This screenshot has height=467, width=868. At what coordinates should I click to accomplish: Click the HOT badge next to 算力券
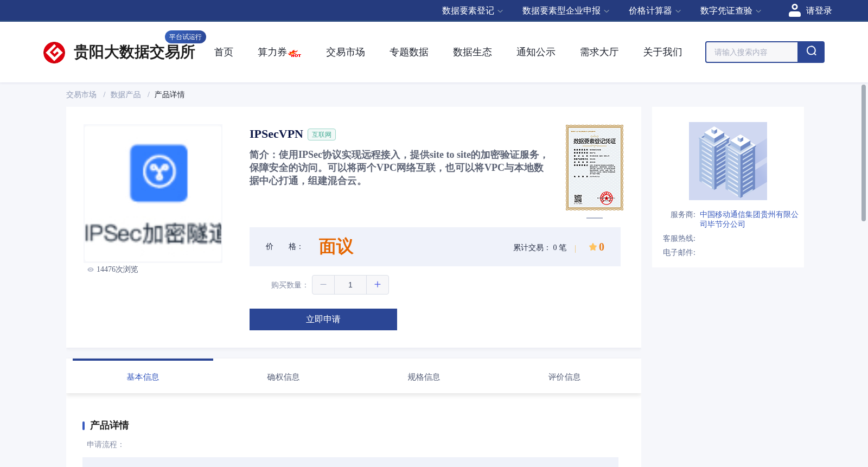pos(295,54)
